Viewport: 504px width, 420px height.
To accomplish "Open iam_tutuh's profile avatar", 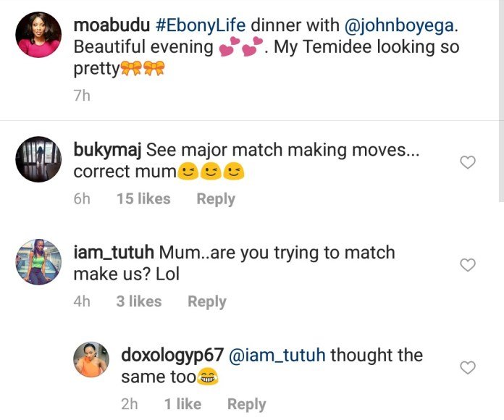I will [x=38, y=261].
